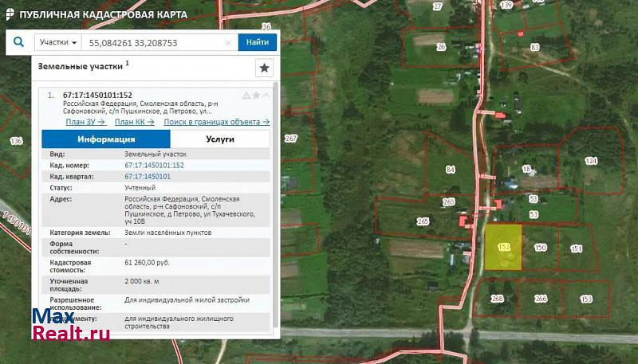Screen dimensions: 638x364
Task: Click the result title 67:17:1450101:152 heading
Action: pos(97,95)
